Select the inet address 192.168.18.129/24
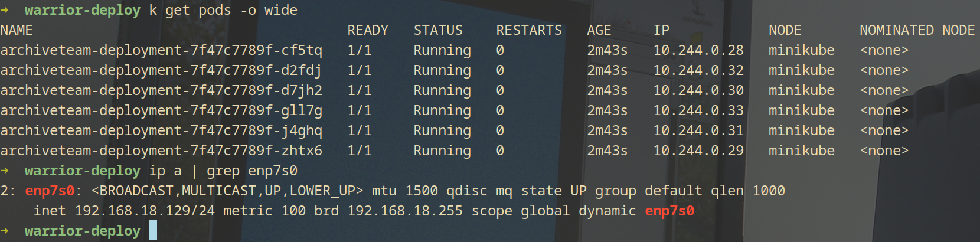Viewport: 980px width, 242px height. (145, 211)
